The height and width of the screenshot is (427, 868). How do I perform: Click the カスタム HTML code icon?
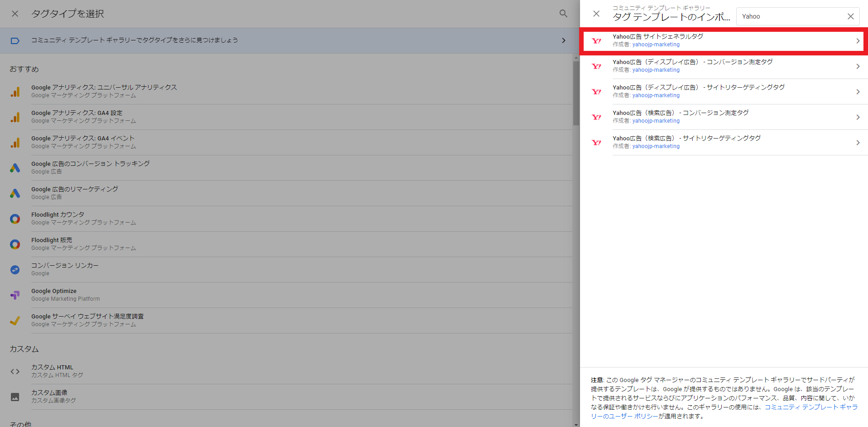15,372
